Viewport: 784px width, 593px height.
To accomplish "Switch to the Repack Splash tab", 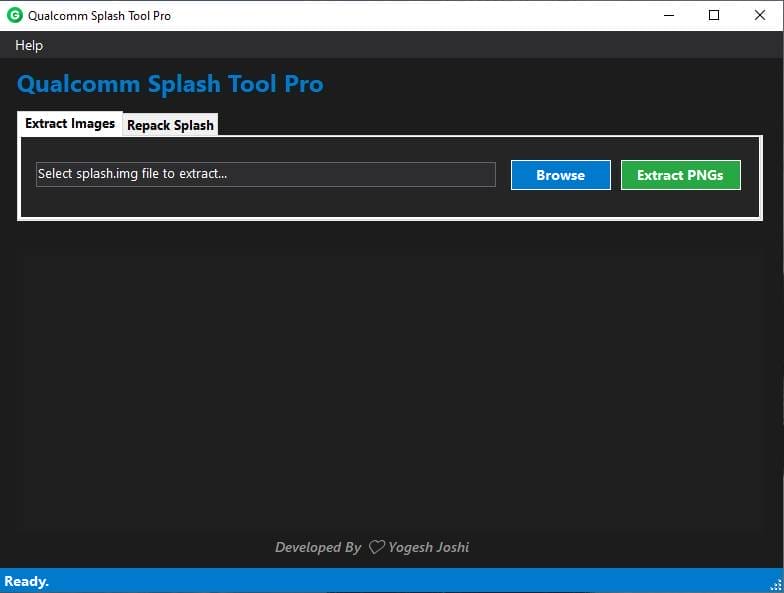I will tap(170, 124).
